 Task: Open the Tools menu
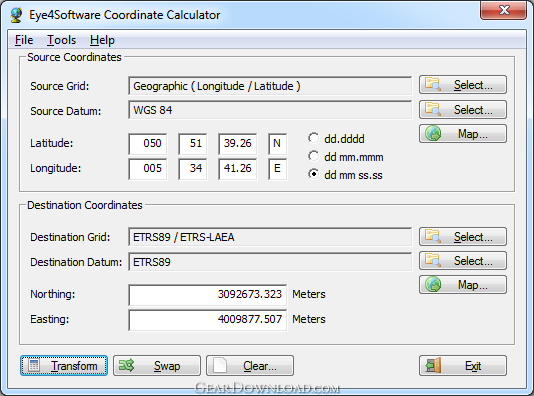click(61, 40)
